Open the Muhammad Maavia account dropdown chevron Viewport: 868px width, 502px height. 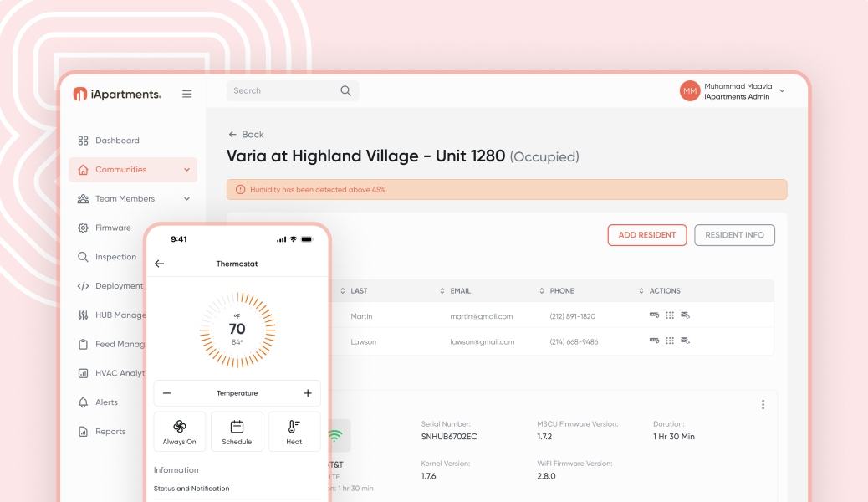pyautogui.click(x=782, y=91)
